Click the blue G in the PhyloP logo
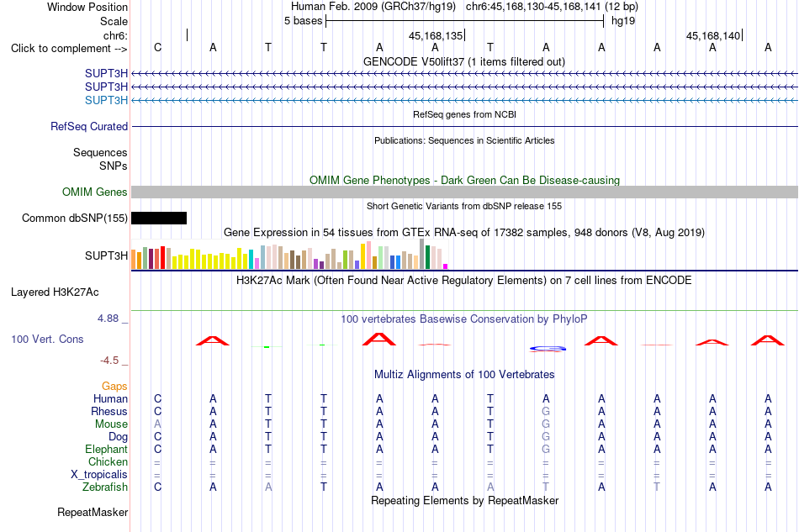 pos(548,349)
